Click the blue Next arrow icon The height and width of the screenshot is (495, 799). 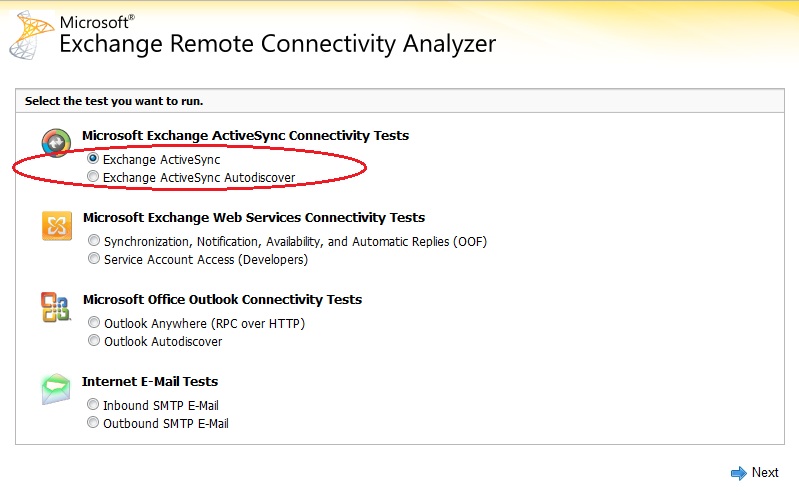tap(738, 473)
